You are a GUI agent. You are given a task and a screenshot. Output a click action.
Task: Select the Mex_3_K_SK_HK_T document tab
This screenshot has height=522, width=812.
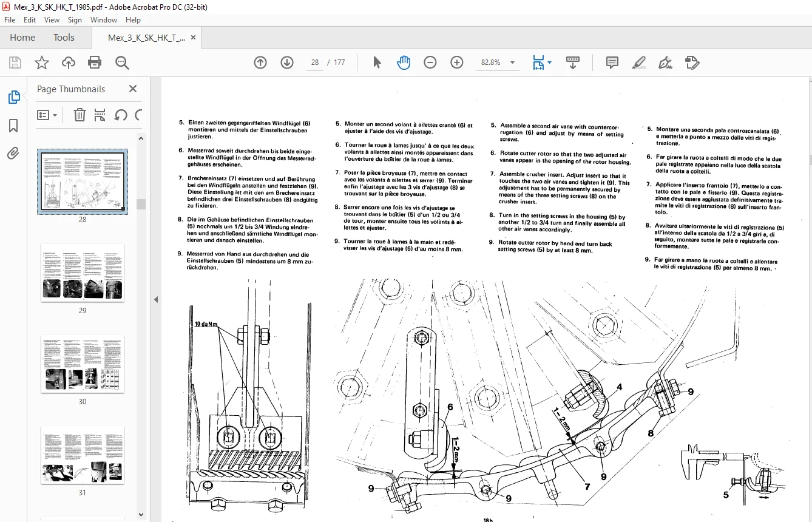point(146,38)
